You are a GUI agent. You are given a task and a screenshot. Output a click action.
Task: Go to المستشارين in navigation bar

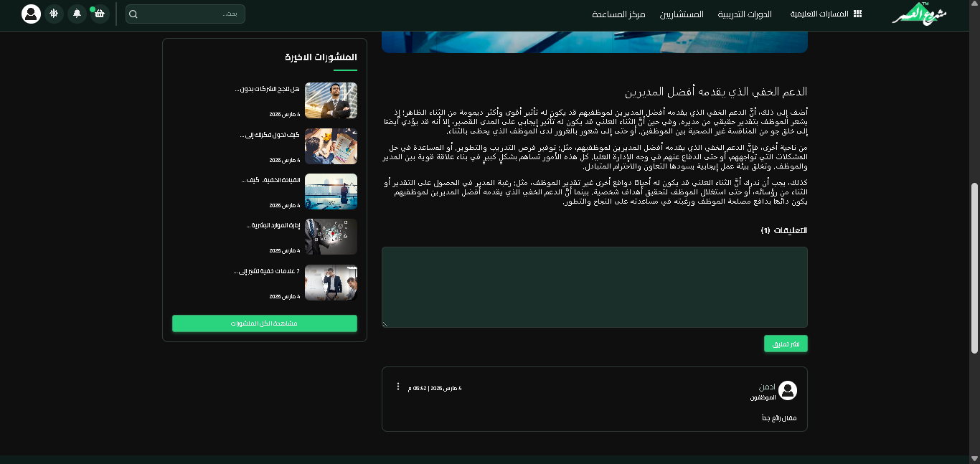point(682,14)
